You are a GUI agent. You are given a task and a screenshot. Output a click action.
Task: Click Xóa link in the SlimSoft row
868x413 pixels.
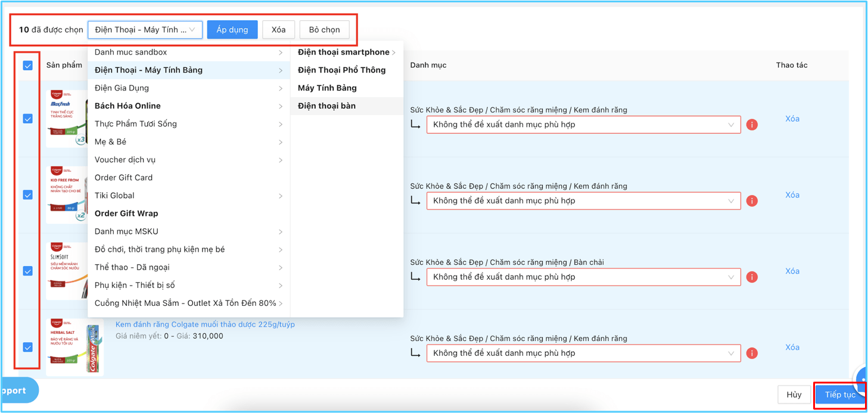[x=792, y=271]
